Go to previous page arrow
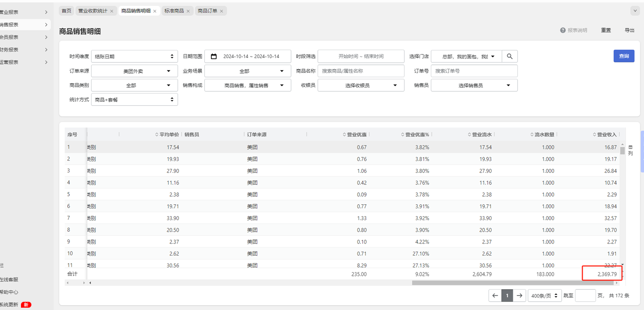Viewport: 644px width, 310px height. pos(495,295)
